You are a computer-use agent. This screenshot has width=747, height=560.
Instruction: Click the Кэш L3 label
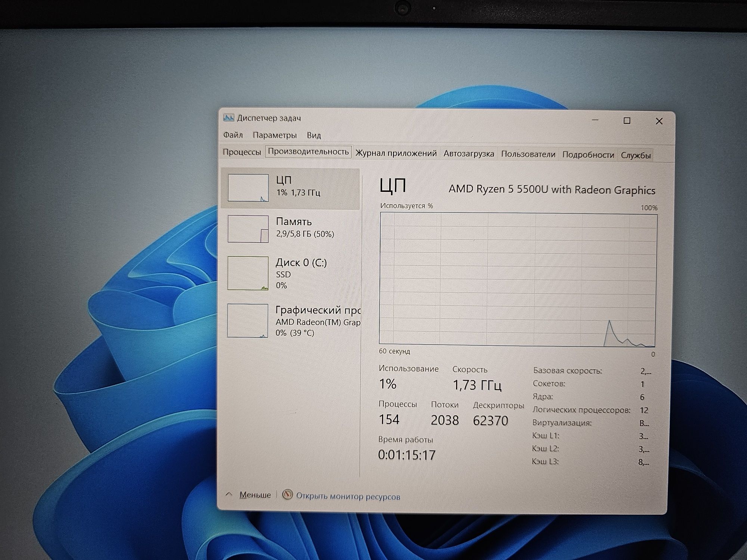point(545,461)
